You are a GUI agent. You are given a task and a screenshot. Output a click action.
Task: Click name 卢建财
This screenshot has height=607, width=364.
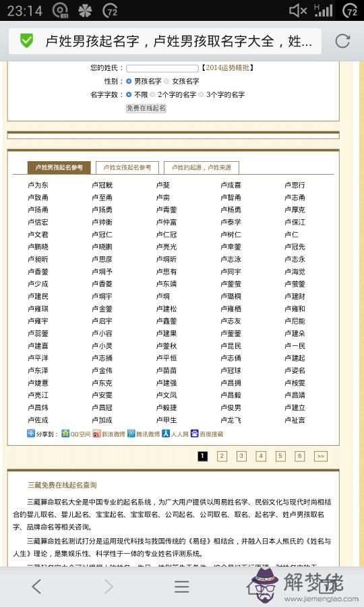click(x=295, y=296)
